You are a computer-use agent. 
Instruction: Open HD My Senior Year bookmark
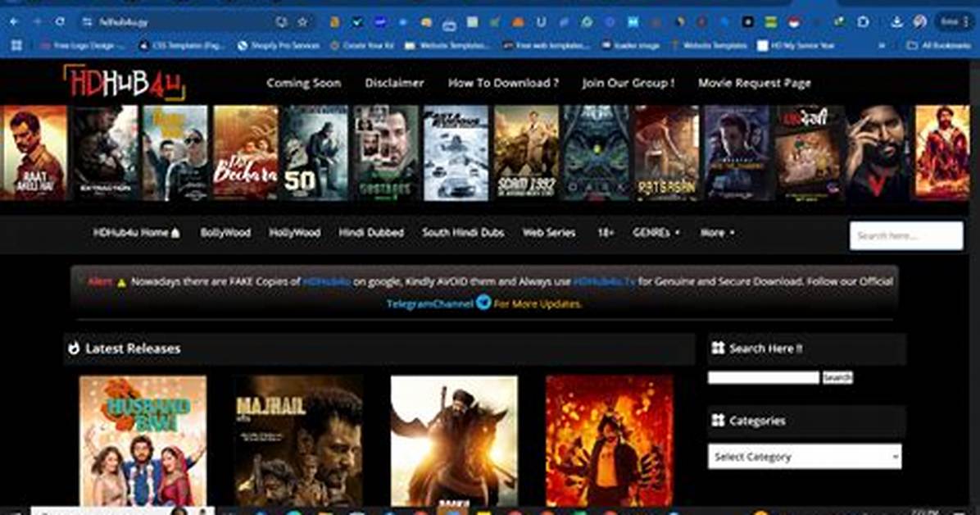click(796, 45)
